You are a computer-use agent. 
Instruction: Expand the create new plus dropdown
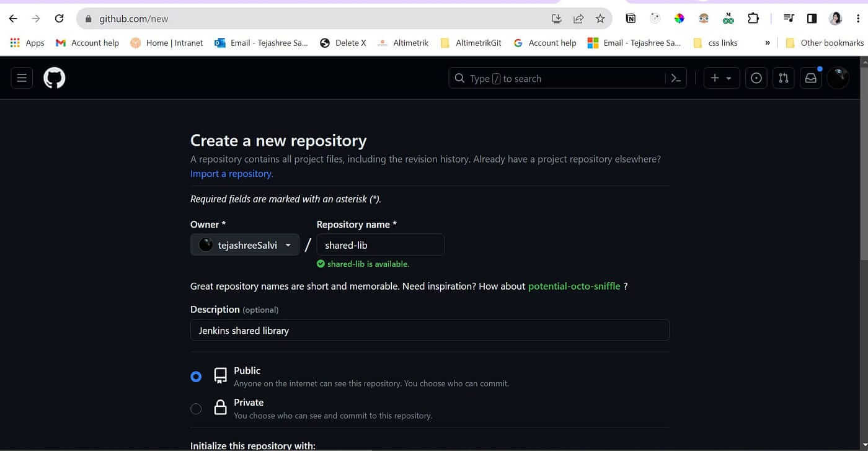[x=721, y=78]
